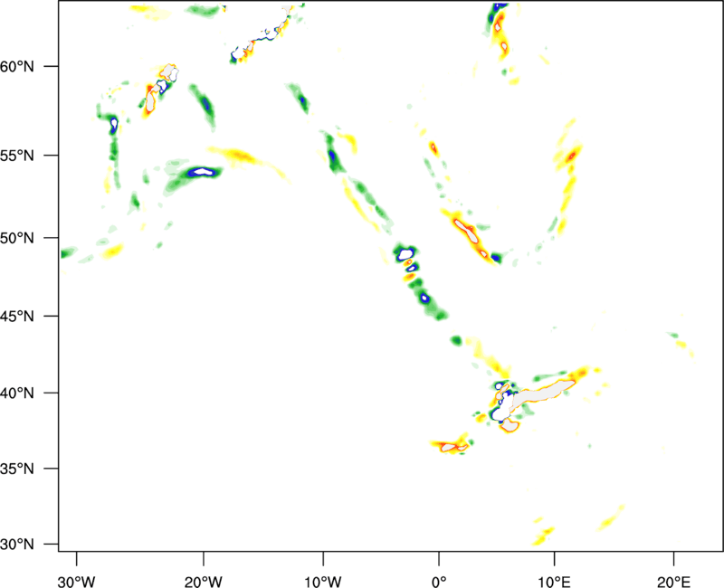Click the 20°E longitude label
The image size is (724, 588).
pos(673,582)
